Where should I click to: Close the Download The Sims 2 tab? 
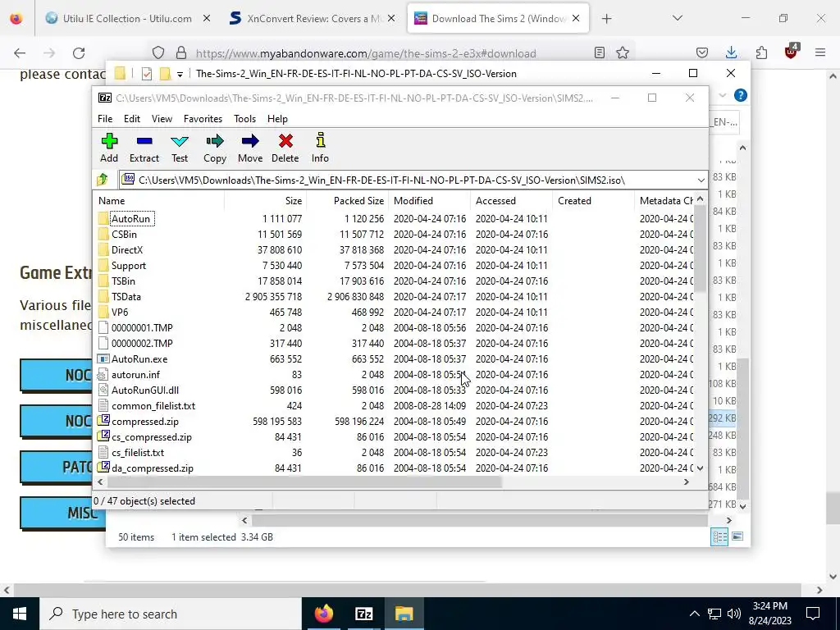pyautogui.click(x=576, y=18)
